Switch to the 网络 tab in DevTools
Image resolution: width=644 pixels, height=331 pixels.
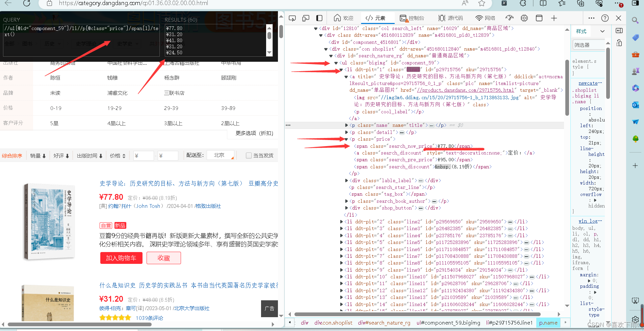tap(485, 18)
